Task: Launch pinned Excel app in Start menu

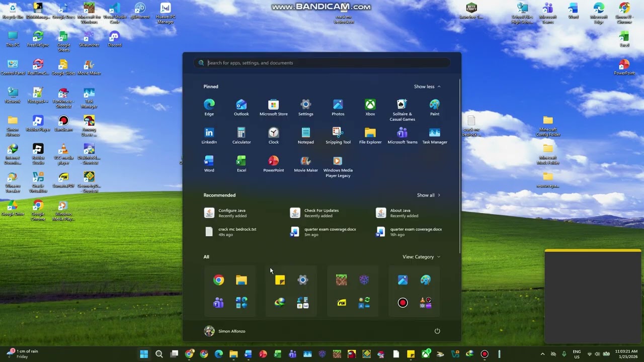Action: 241,164
